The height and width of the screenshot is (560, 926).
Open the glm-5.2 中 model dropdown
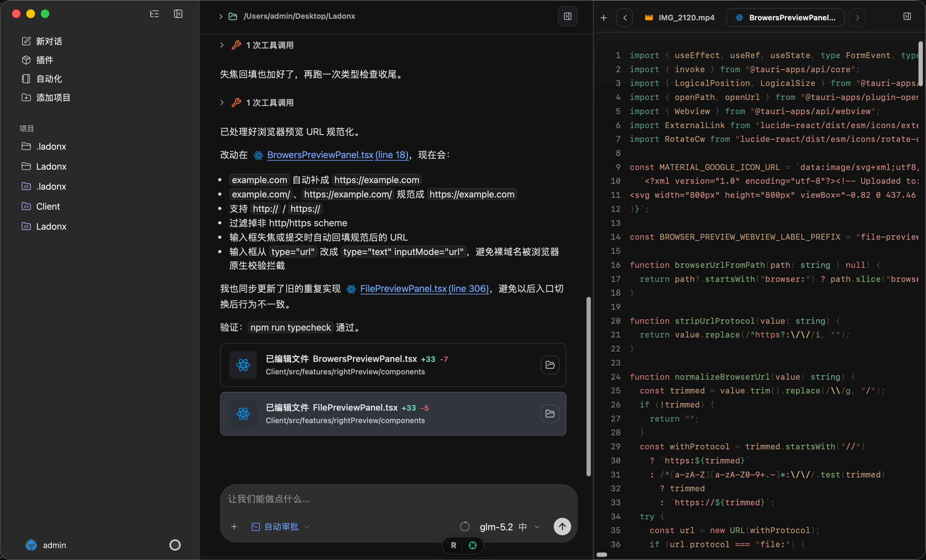(x=510, y=527)
